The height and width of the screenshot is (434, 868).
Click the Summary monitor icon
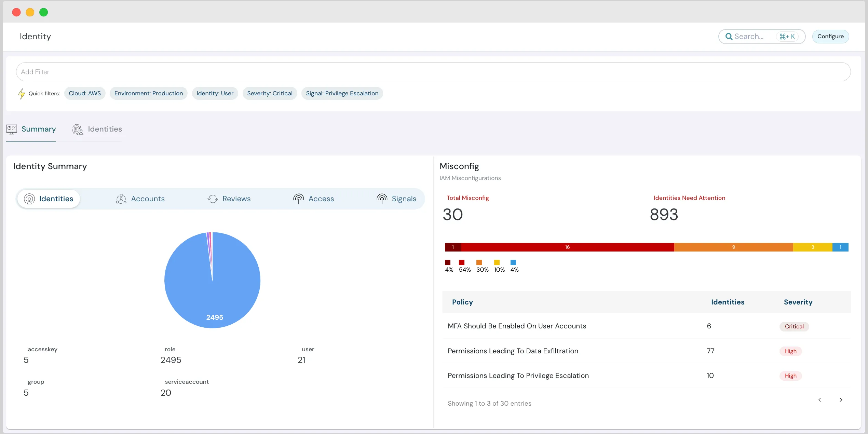[11, 129]
